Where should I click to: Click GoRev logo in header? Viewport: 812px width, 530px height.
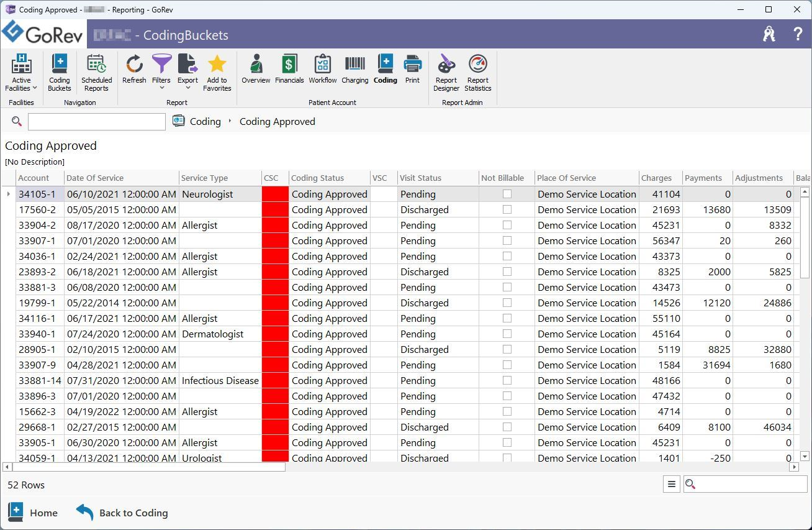42,34
